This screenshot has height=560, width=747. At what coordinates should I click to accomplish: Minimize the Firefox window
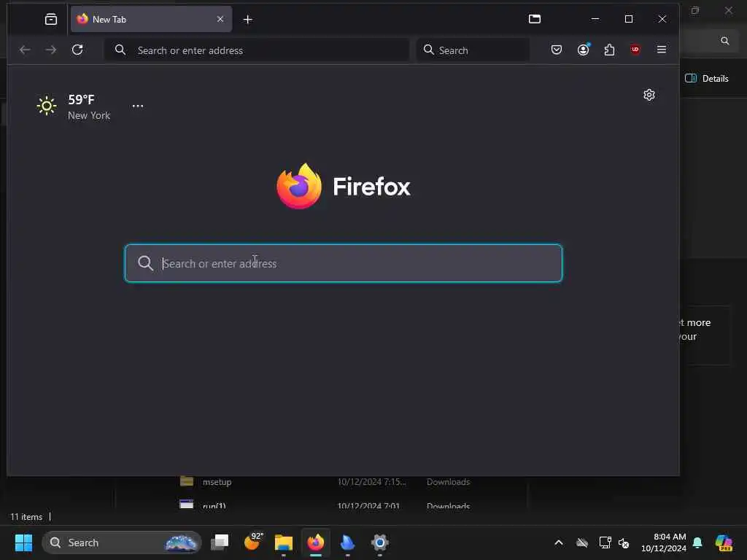click(595, 19)
